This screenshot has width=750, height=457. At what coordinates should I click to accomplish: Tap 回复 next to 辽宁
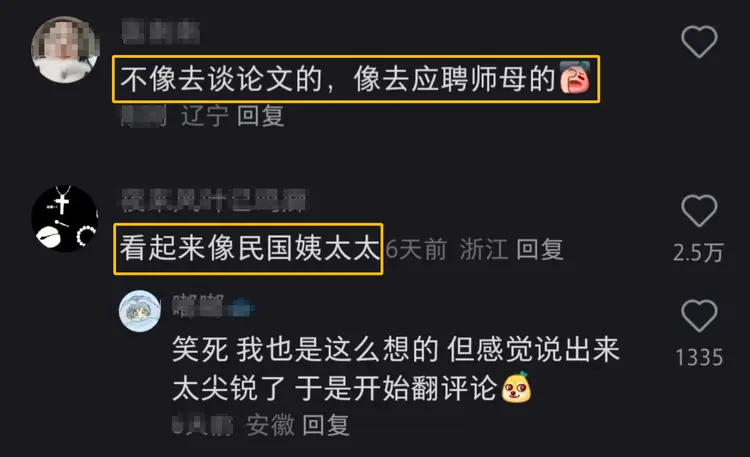point(261,116)
